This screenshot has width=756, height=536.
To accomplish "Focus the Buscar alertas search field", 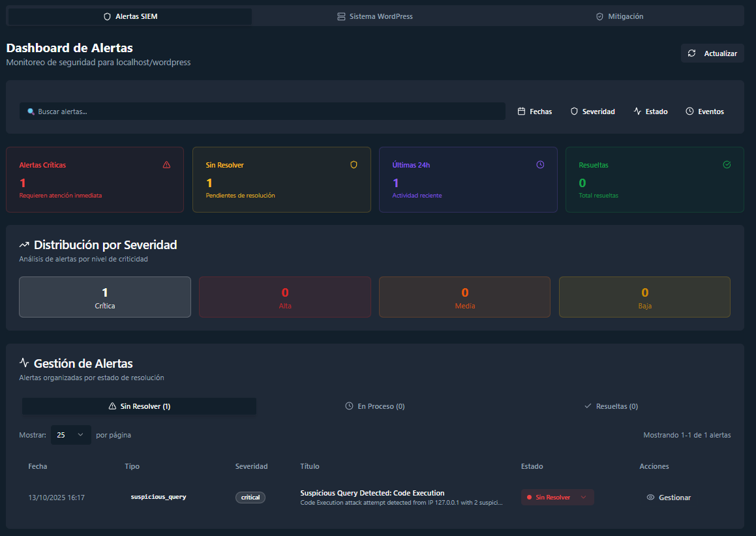I will (x=262, y=112).
